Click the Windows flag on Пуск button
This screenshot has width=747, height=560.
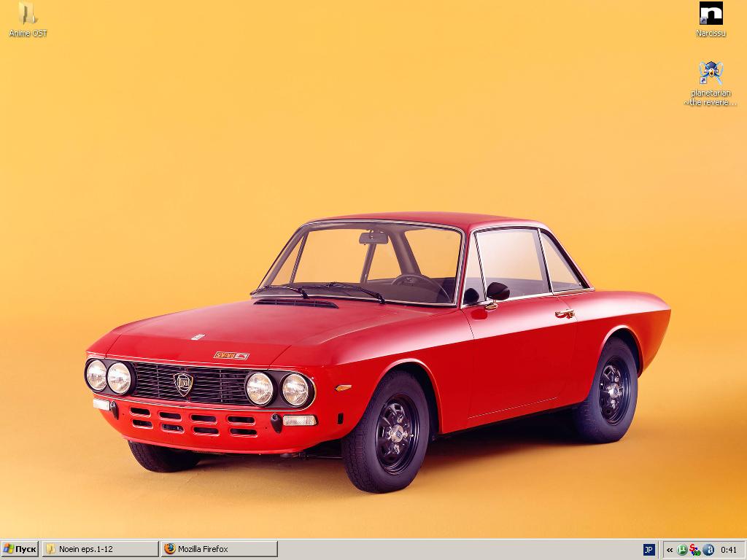pyautogui.click(x=9, y=549)
